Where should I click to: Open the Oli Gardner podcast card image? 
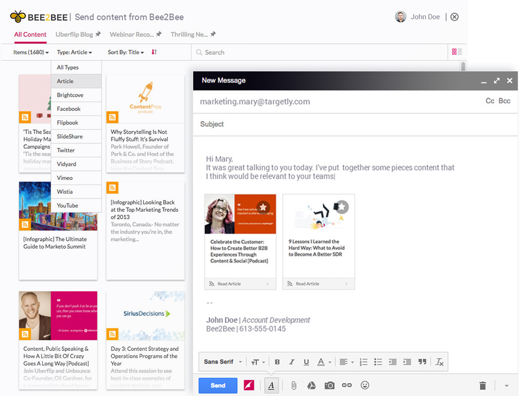58,316
